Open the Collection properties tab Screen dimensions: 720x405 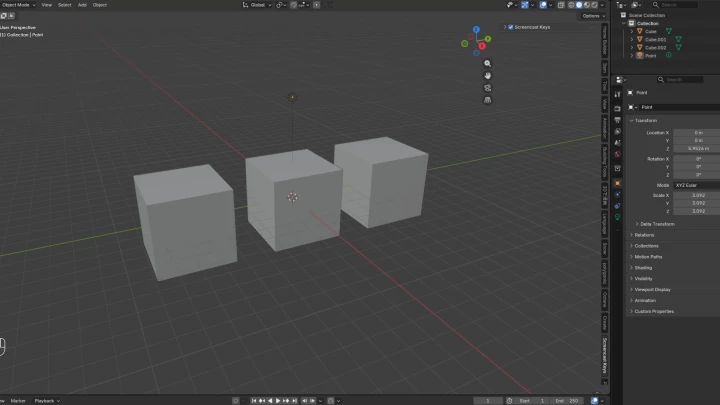tap(617, 169)
